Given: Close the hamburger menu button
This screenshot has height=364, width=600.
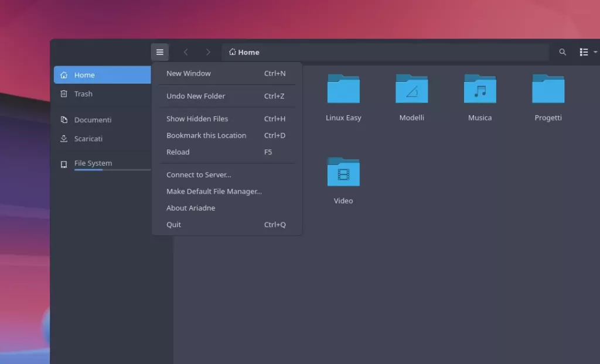Looking at the screenshot, I should [x=159, y=52].
